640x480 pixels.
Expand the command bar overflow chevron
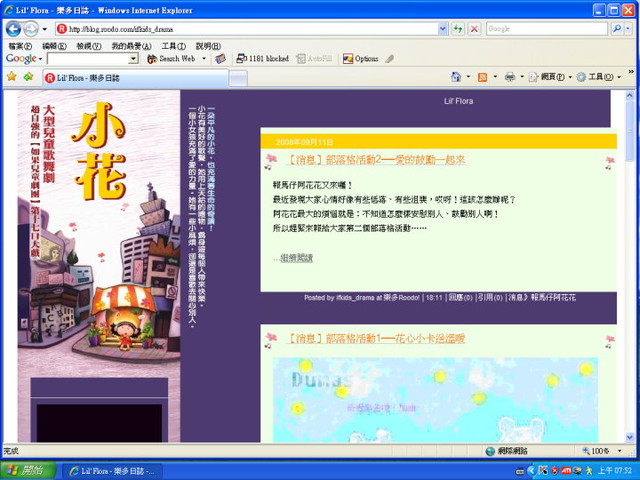631,72
